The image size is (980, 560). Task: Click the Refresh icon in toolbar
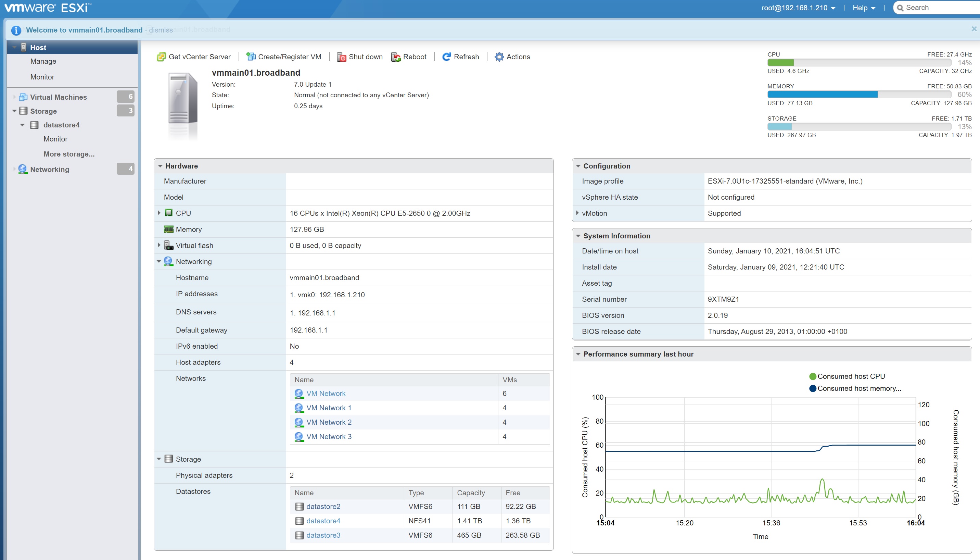coord(446,57)
